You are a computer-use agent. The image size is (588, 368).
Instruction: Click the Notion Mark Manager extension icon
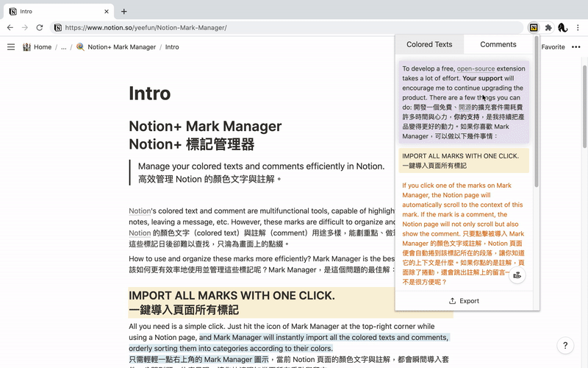click(x=534, y=27)
